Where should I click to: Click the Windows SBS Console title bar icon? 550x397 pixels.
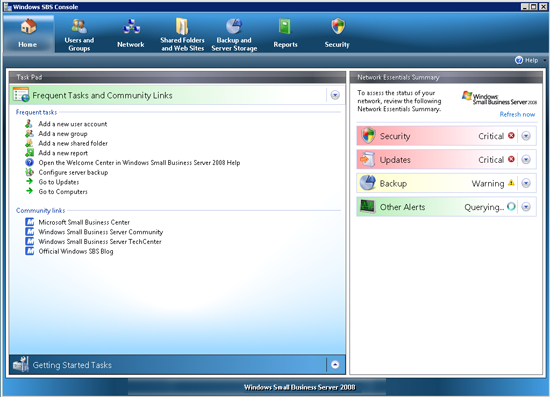pos(7,7)
